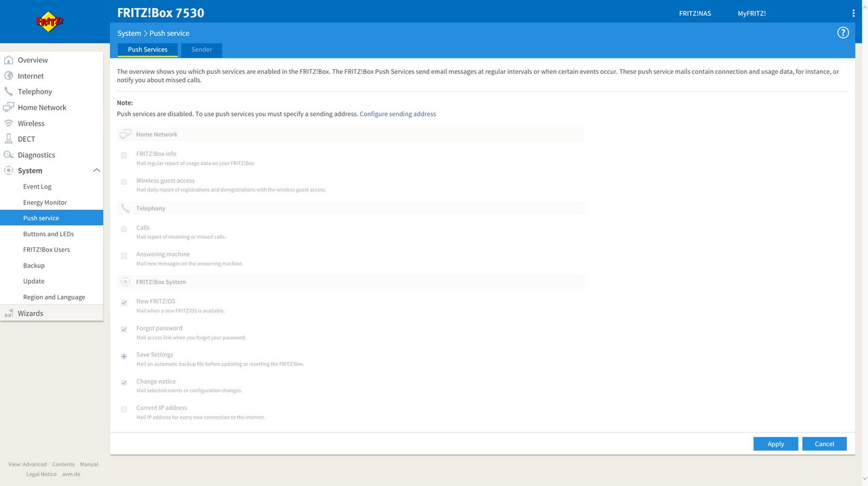The image size is (868, 486).
Task: Click the Cancel button
Action: coord(825,444)
